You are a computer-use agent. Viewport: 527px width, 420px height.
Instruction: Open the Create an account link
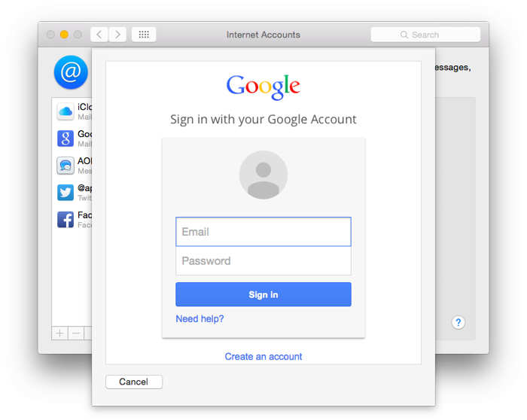coord(263,357)
